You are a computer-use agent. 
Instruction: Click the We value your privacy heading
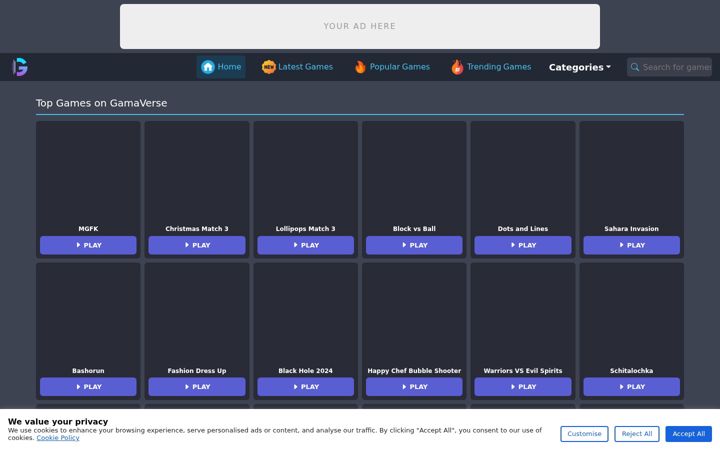pyautogui.click(x=58, y=422)
